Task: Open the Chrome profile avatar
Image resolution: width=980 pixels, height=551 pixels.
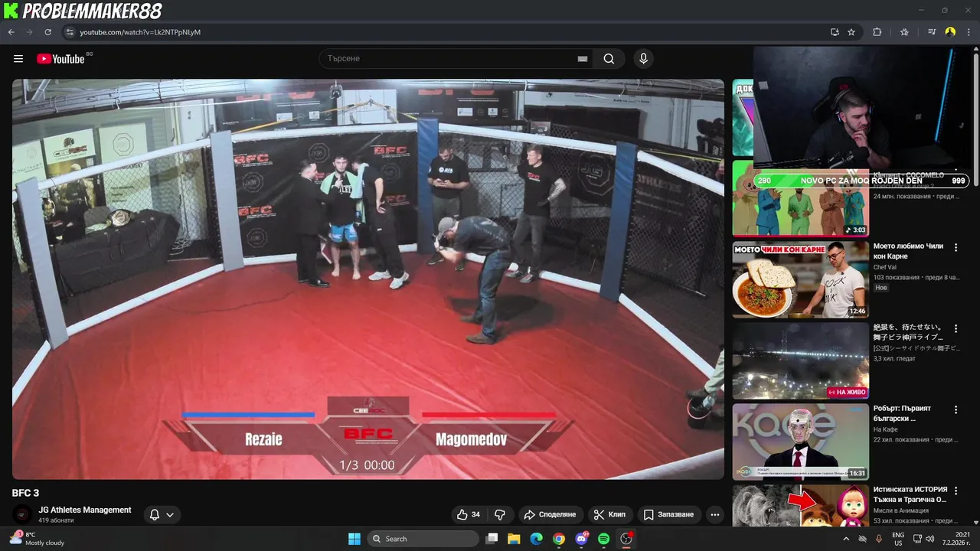Action: (950, 32)
